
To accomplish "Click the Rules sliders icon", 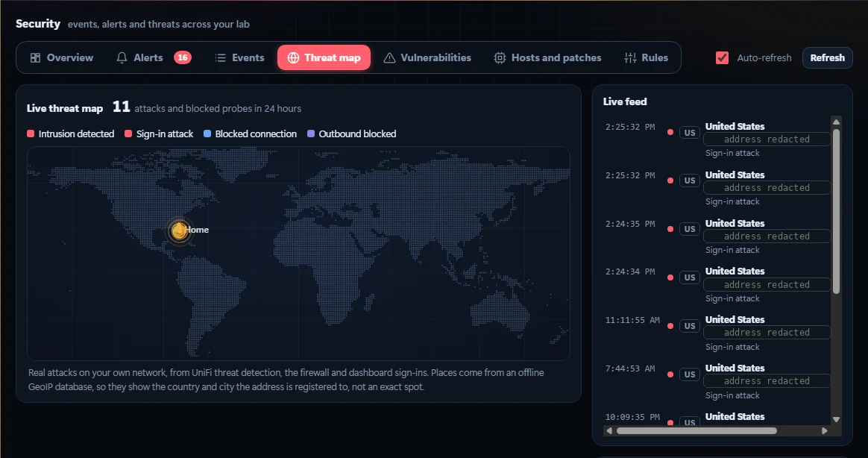I will (x=631, y=57).
